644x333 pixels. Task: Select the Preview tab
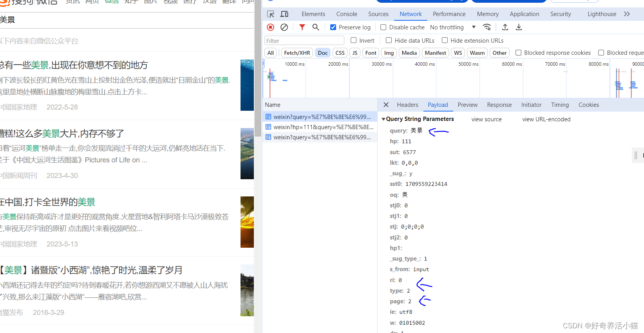point(467,105)
